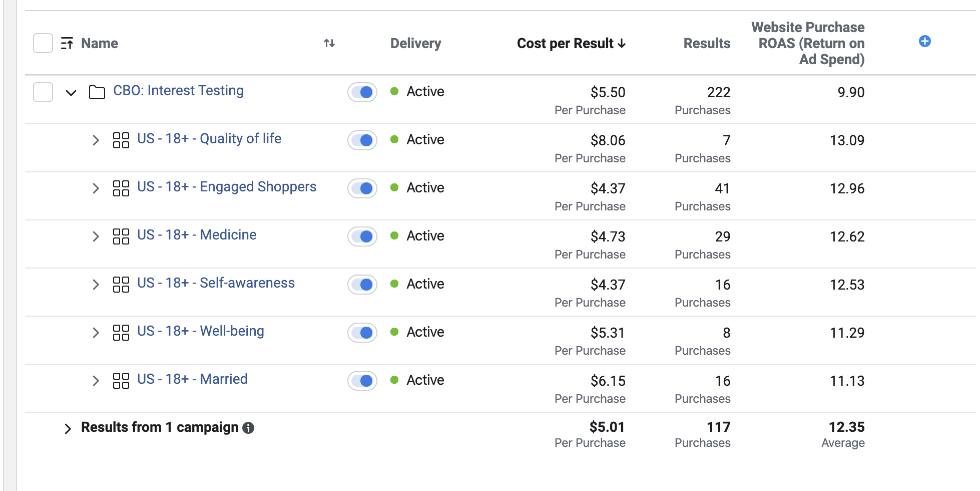This screenshot has width=980, height=491.
Task: Click the blue plus icon to add a column
Action: (924, 42)
